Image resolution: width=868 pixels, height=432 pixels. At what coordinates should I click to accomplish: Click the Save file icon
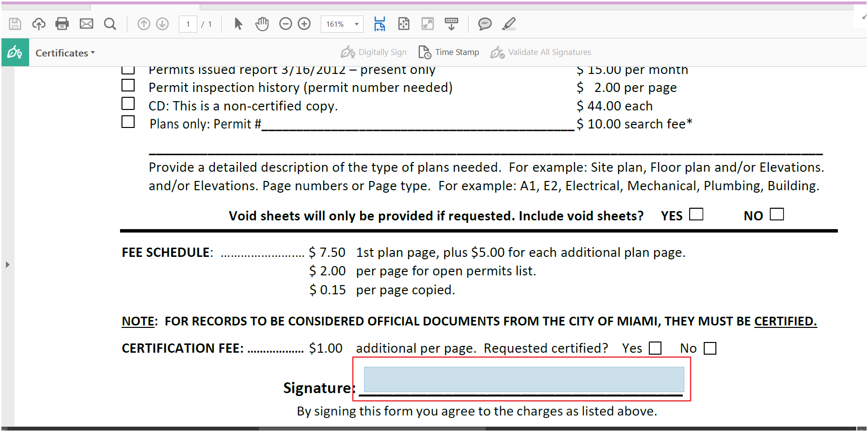click(15, 24)
